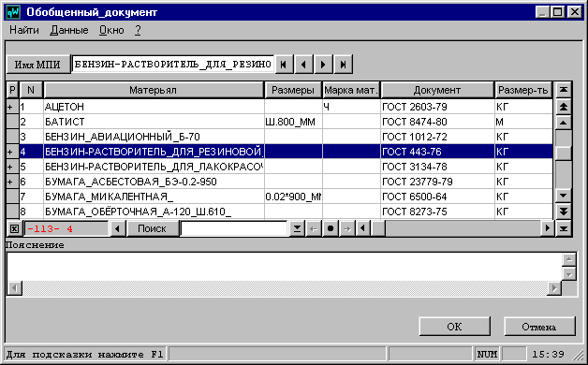Expand the plus marker of row АЦЕТОН
This screenshot has width=588, height=365.
click(x=10, y=108)
